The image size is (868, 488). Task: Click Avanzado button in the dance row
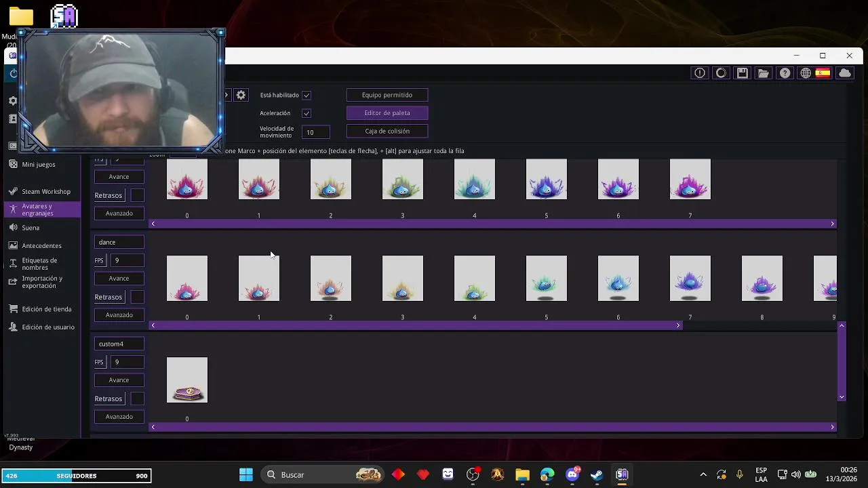(x=119, y=314)
